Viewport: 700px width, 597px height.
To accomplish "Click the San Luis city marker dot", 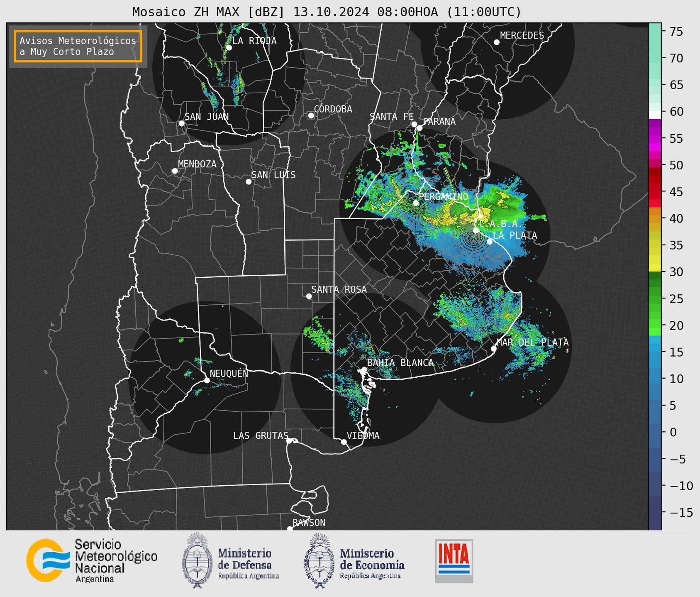I will point(249,182).
